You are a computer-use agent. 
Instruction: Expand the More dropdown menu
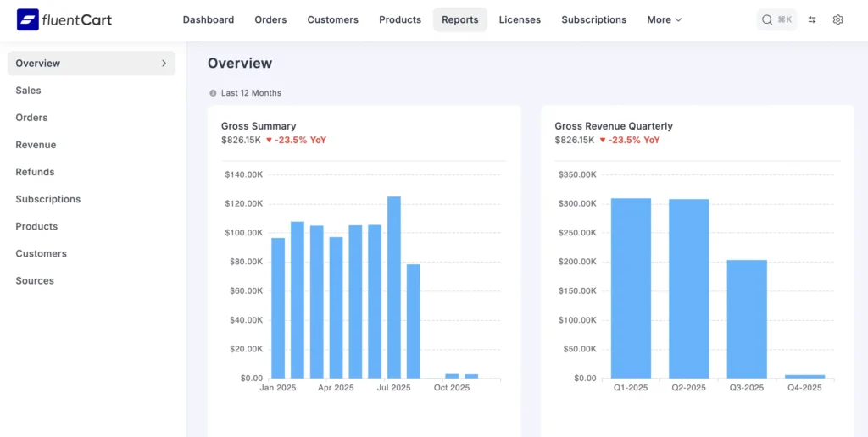664,19
